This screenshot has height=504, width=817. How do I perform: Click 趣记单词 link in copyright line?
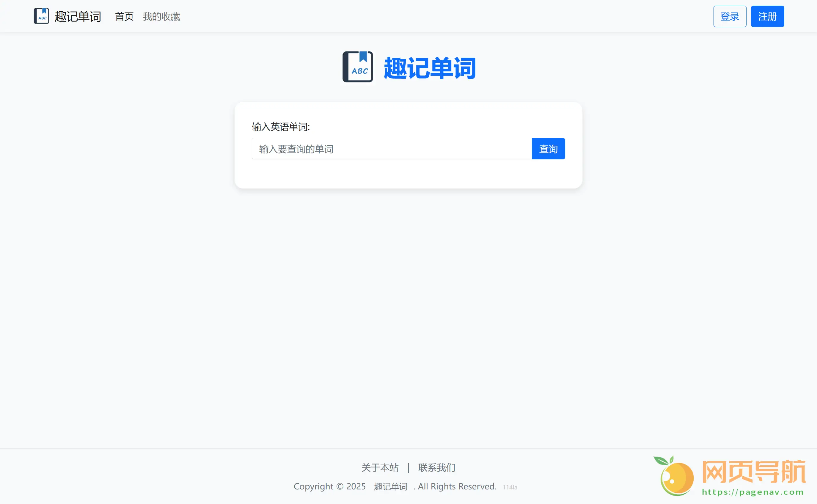(390, 486)
